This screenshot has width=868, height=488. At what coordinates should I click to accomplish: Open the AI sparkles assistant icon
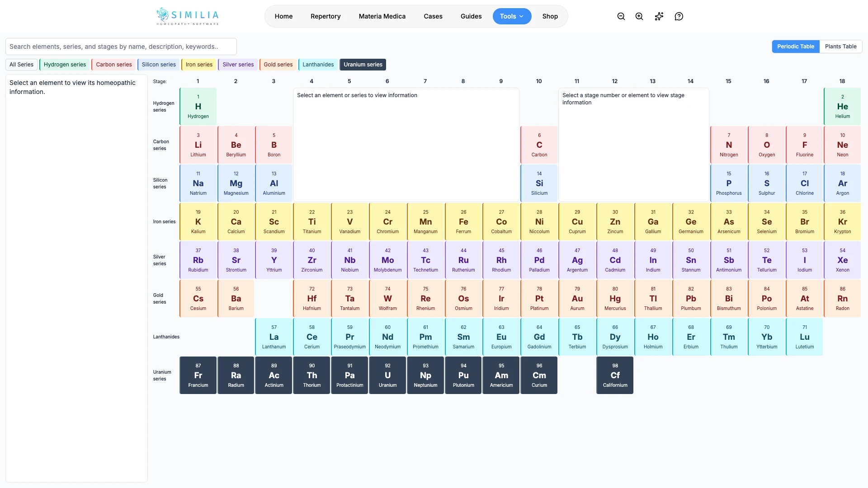tap(659, 16)
